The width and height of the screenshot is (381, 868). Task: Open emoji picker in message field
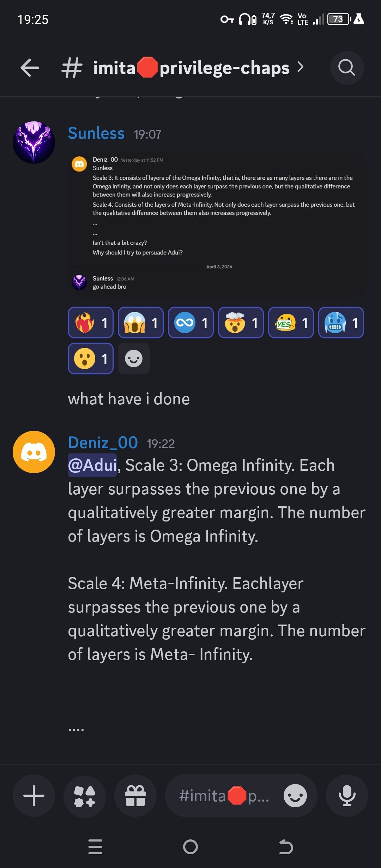tap(295, 796)
